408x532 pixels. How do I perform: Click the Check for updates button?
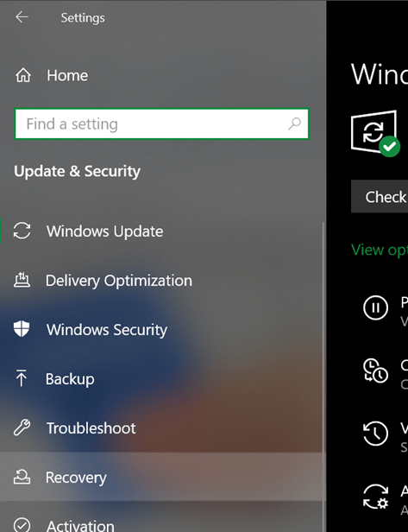(x=380, y=196)
